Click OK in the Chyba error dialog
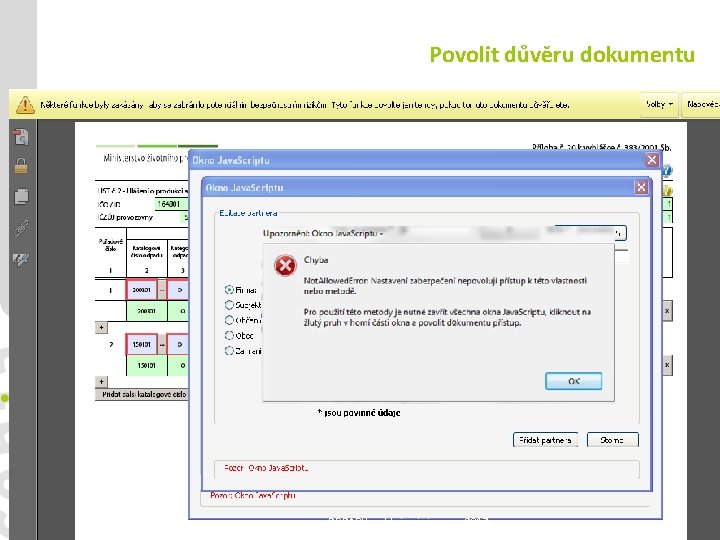This screenshot has width=720, height=540. coord(573,381)
